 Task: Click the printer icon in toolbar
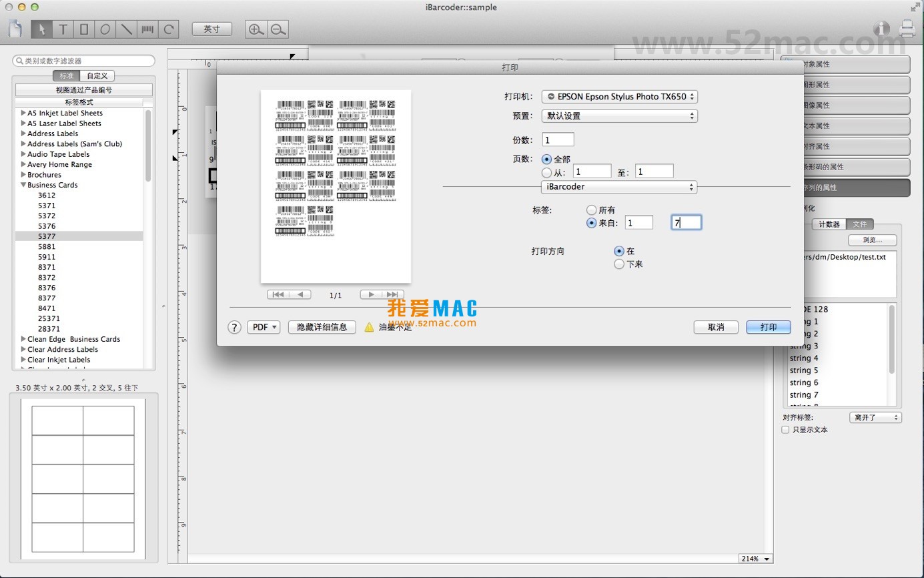coord(907,28)
